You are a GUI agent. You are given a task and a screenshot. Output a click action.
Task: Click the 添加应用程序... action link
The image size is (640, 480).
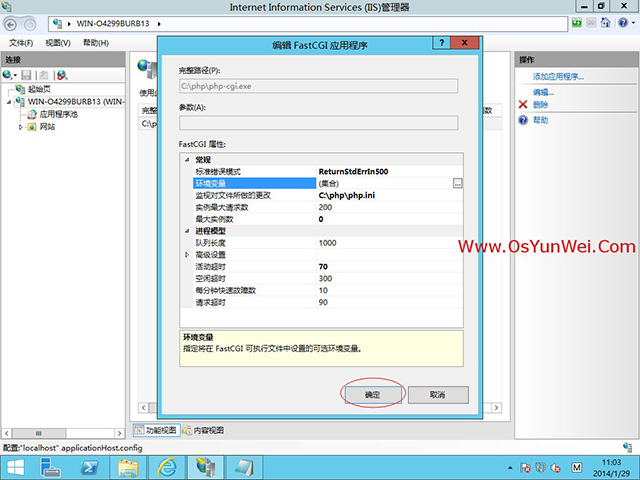coord(558,77)
